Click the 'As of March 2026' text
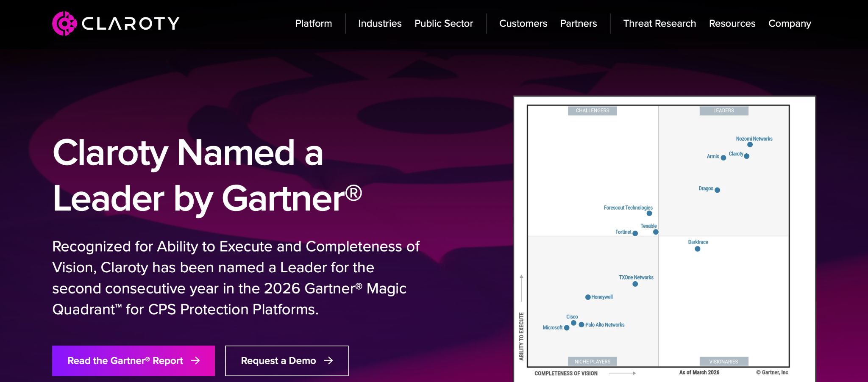The image size is (868, 382). pos(699,372)
